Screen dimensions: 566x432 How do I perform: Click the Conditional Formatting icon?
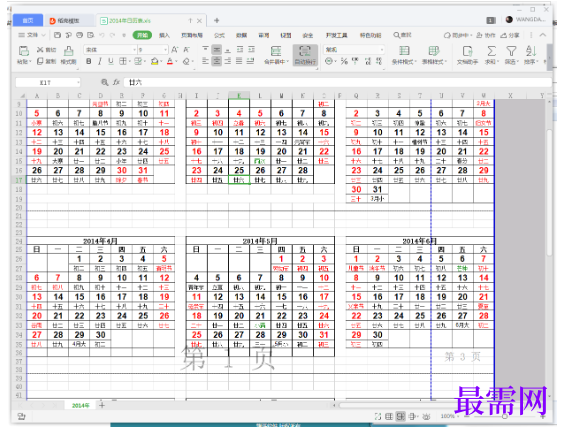(404, 51)
